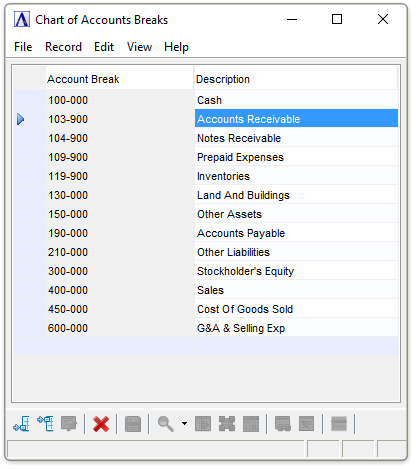Click the Land And Buildings description cell
The image size is (416, 469).
pos(296,195)
